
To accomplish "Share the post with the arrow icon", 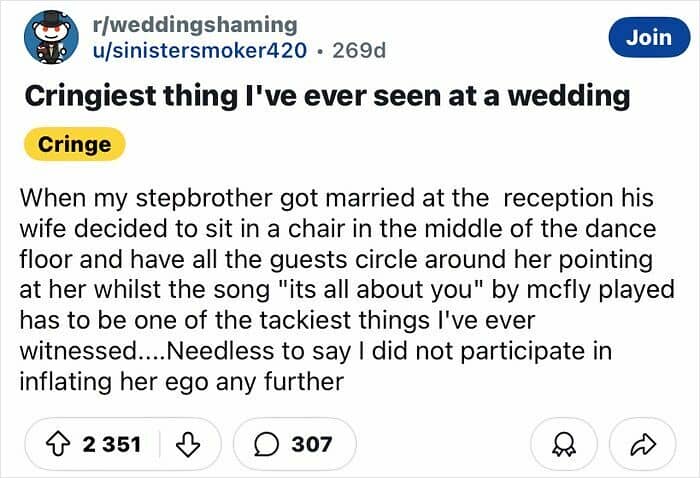I will (643, 445).
